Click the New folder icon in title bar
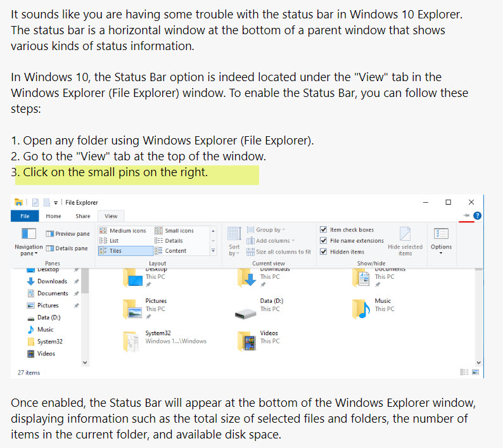Image resolution: width=503 pixels, height=448 pixels. tap(47, 202)
